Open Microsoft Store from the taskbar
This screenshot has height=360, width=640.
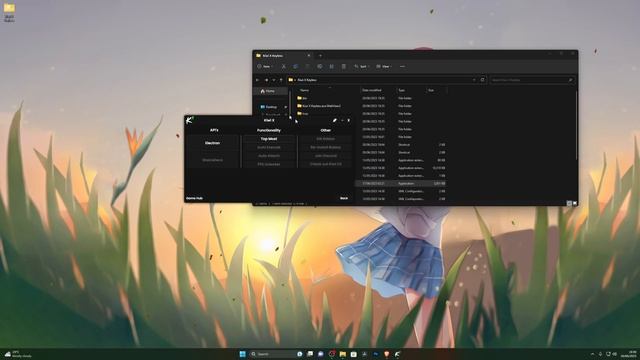353,354
